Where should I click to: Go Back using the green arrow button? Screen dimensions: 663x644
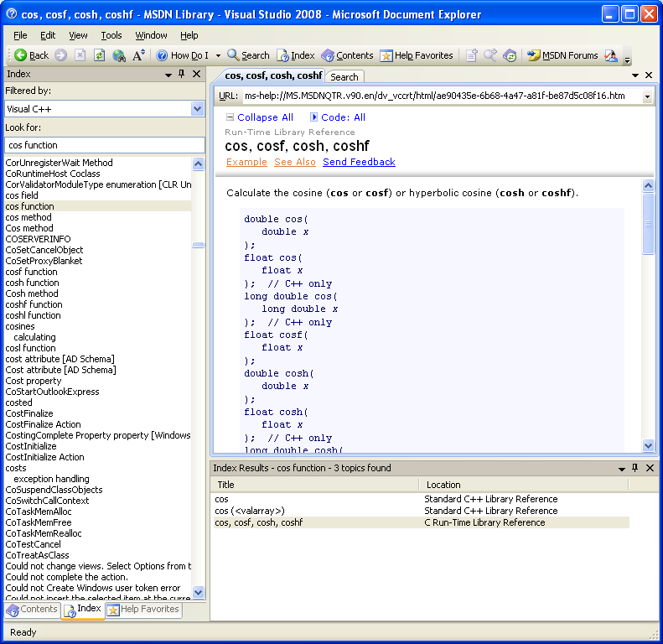coord(31,55)
